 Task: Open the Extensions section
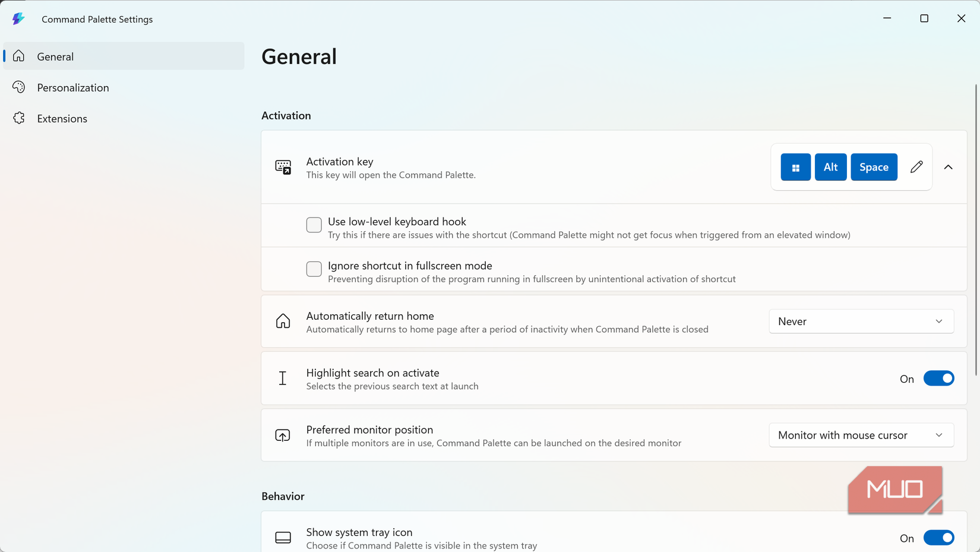pos(62,118)
